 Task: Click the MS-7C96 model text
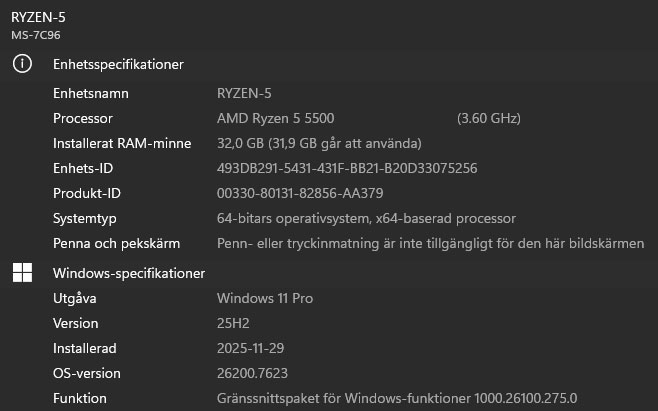(x=36, y=34)
